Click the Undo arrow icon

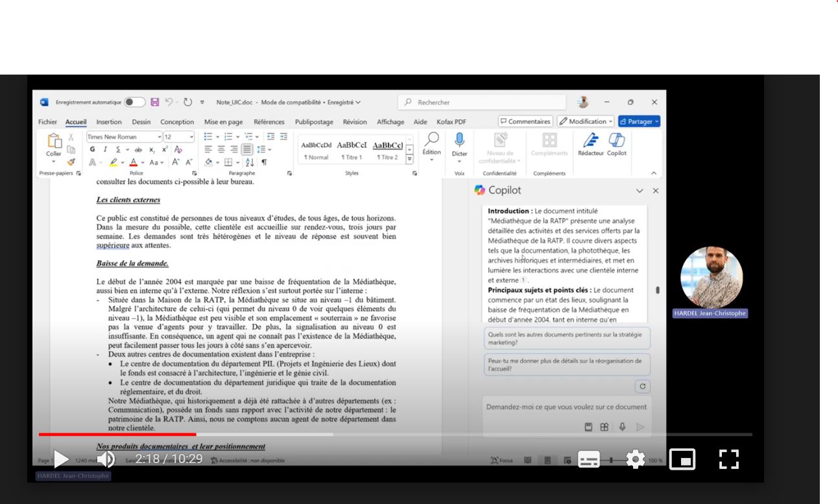pyautogui.click(x=169, y=102)
